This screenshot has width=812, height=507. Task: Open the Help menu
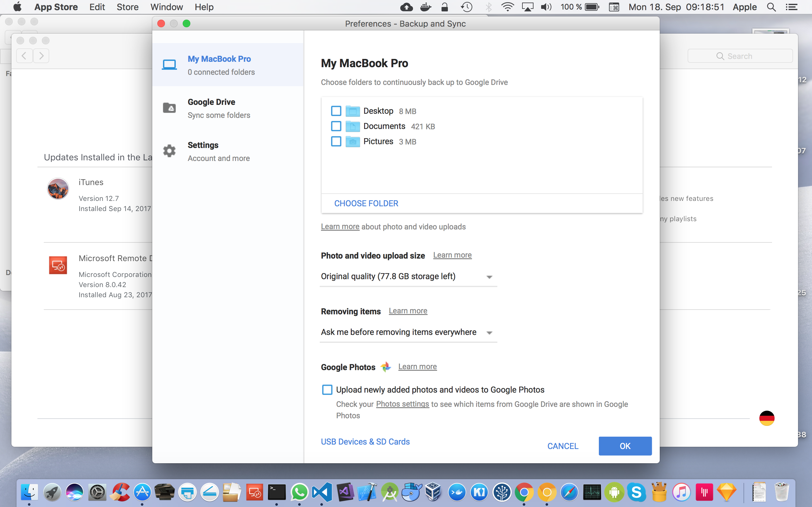click(x=204, y=7)
